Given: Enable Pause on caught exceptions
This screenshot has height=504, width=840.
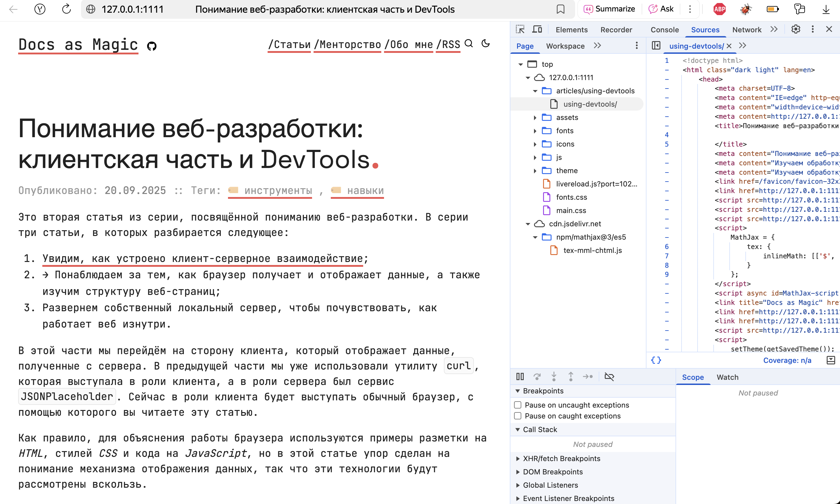Looking at the screenshot, I should click(518, 416).
